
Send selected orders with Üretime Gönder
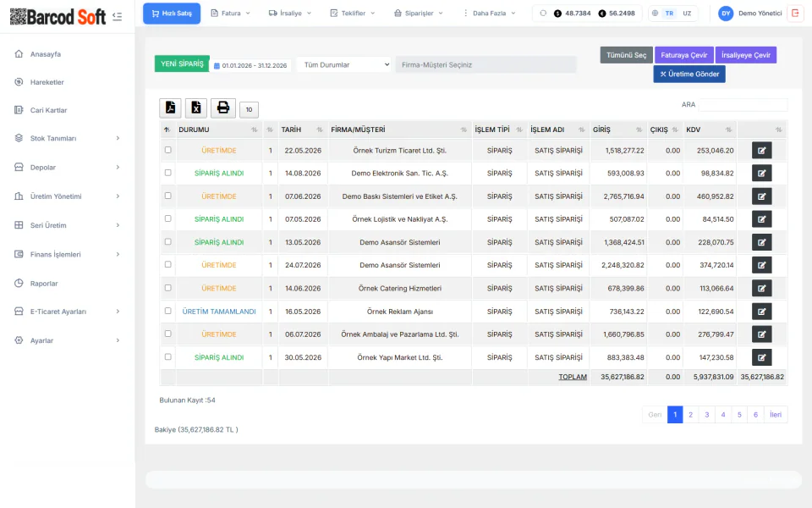pos(689,75)
